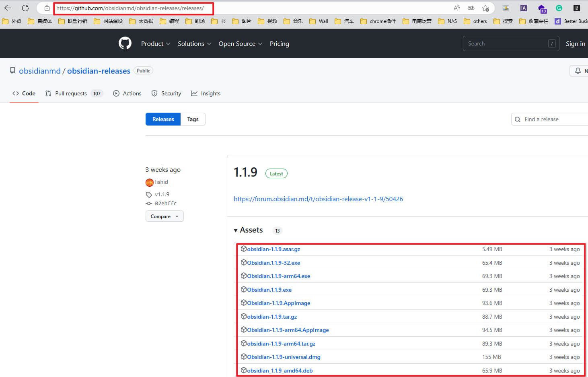
Task: Click the Latest release badge
Action: (x=276, y=174)
